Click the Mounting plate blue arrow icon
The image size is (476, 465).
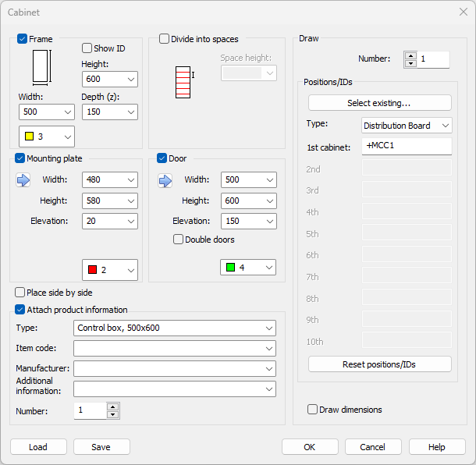(x=23, y=180)
